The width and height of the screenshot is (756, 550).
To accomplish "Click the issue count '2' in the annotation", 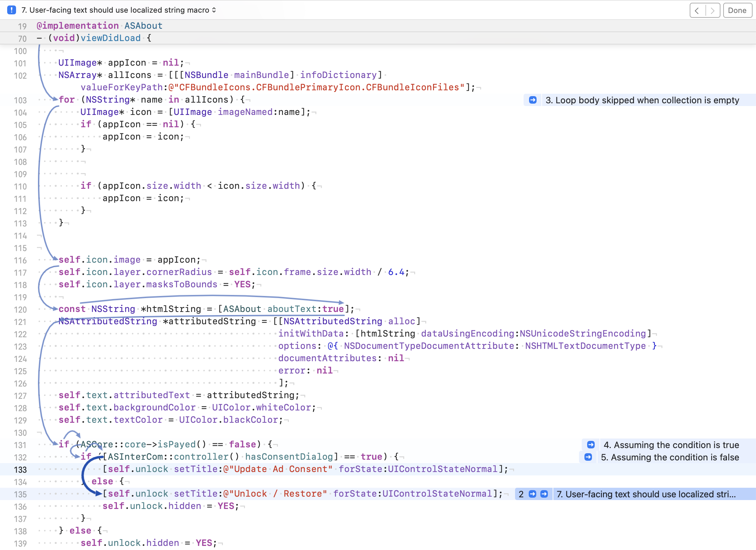I will 521,494.
